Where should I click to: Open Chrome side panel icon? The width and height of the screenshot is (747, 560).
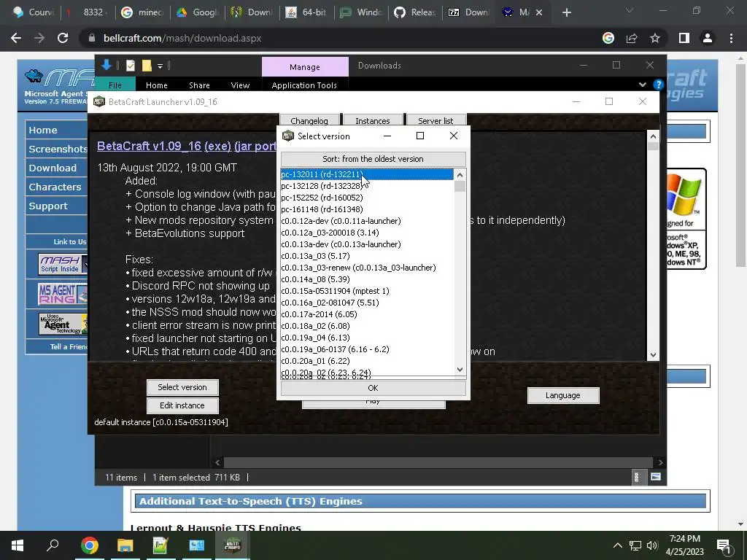point(684,38)
